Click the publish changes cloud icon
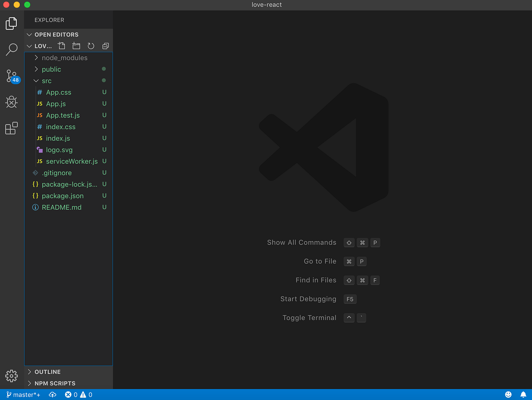Viewport: 532px width, 400px height. coord(52,395)
